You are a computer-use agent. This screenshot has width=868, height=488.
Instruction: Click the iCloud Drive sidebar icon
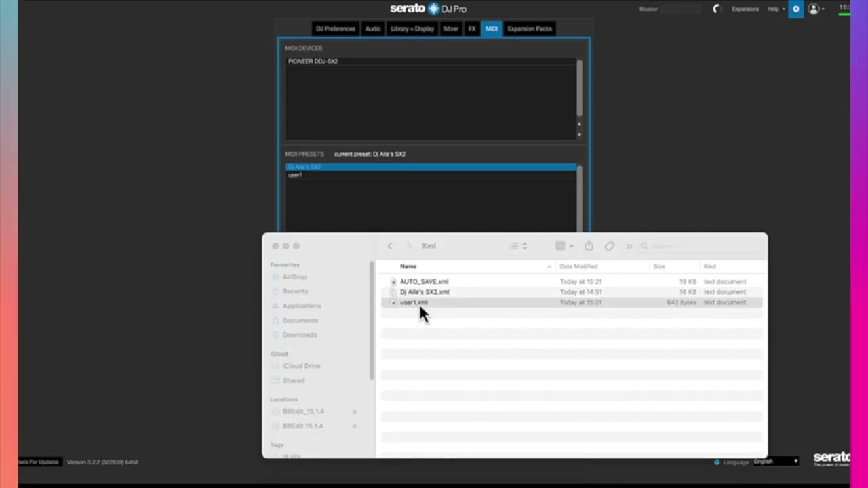coord(275,366)
